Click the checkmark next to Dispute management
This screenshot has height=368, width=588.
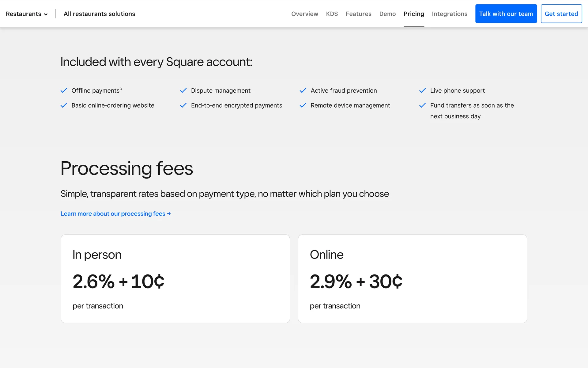click(x=183, y=90)
